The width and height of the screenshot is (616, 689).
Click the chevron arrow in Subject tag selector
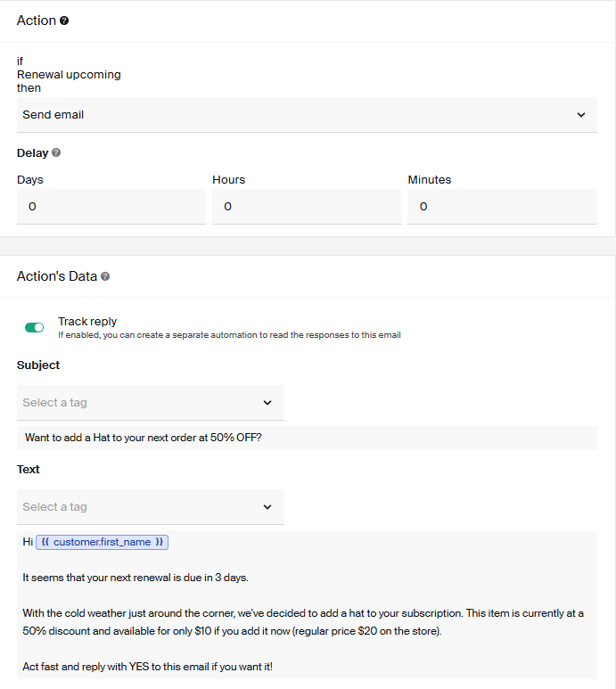267,403
